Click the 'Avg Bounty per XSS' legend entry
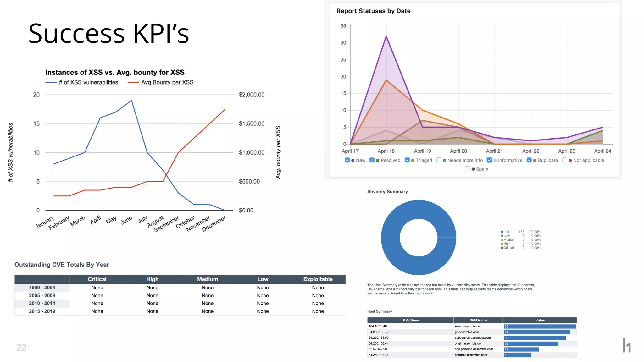The image size is (644, 362). (160, 82)
